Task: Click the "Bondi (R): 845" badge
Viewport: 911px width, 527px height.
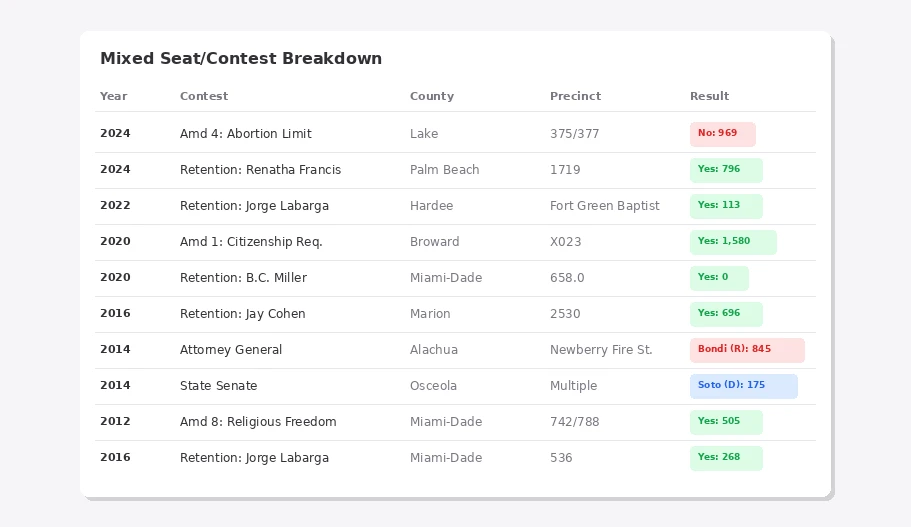Action: pos(747,350)
